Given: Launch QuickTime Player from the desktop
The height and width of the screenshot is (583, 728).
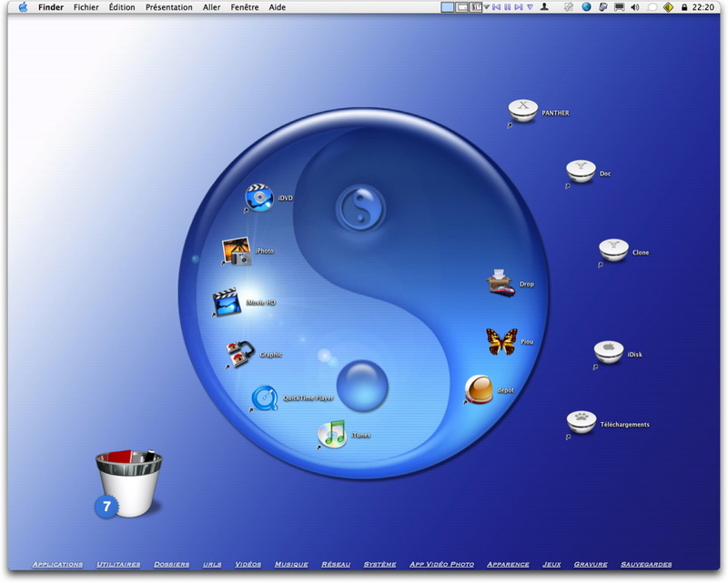Looking at the screenshot, I should click(x=265, y=397).
